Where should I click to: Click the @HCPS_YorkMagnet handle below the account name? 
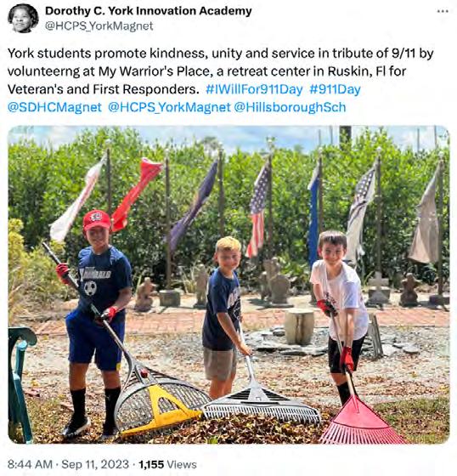(99, 25)
